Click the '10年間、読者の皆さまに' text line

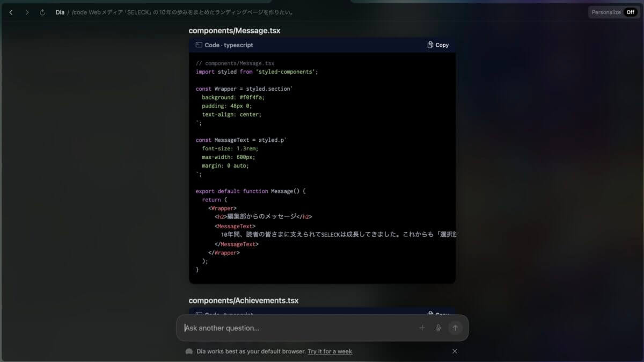(x=338, y=234)
